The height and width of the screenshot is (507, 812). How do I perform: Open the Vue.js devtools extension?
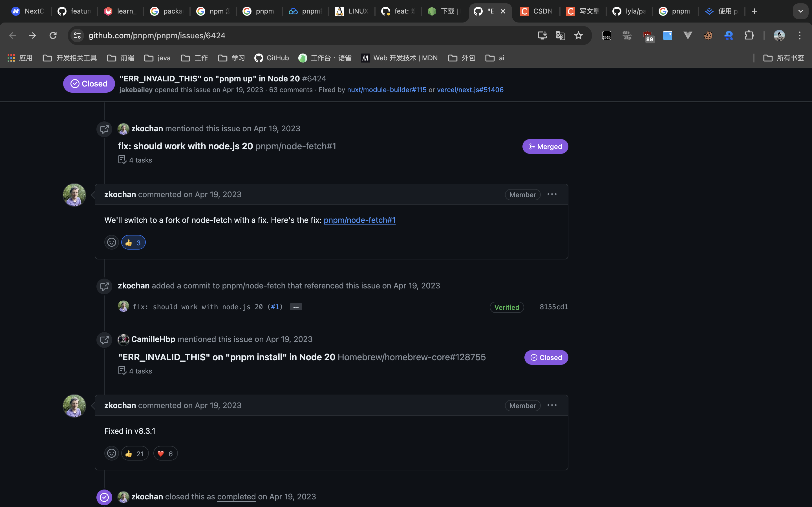687,35
